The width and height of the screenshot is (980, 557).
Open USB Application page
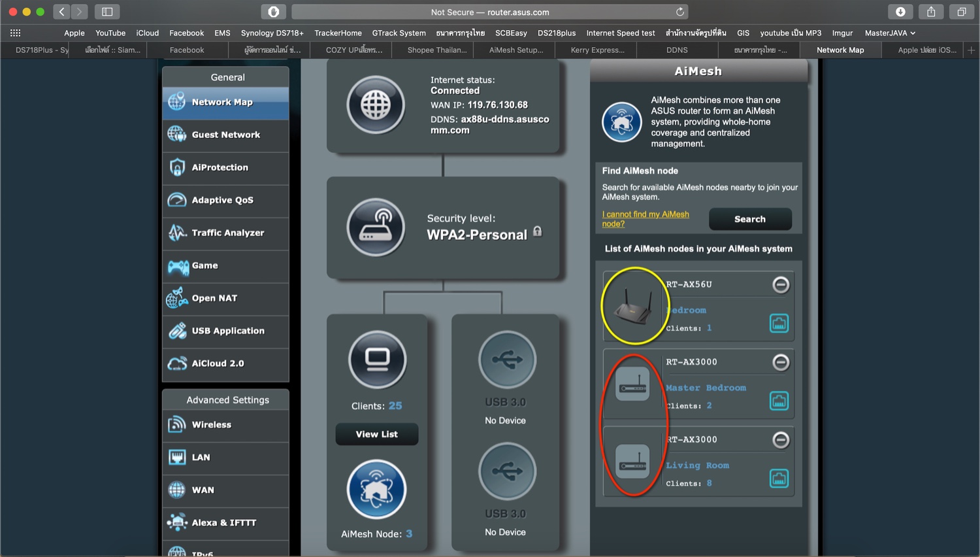[x=225, y=331]
